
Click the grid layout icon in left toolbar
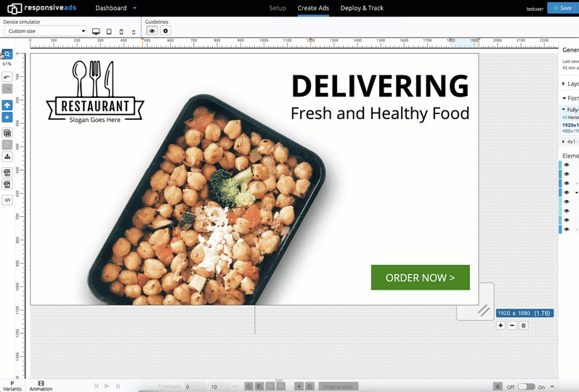[7, 133]
